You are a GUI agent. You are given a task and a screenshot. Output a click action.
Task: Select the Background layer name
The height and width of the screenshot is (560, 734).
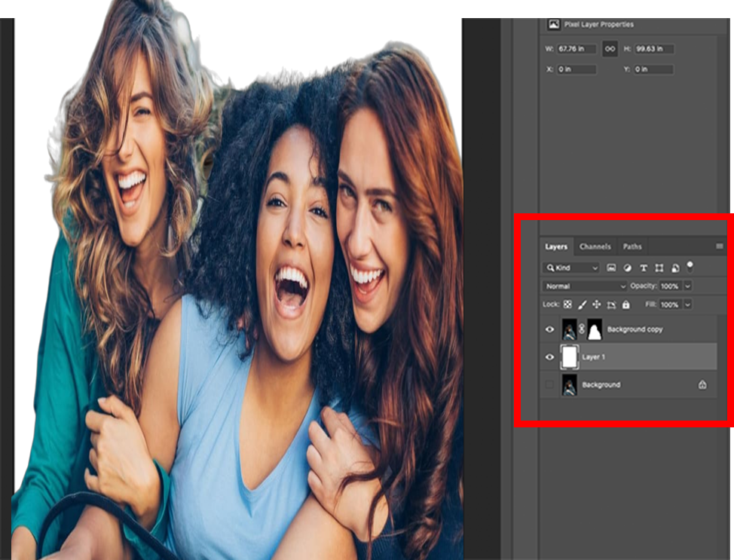[601, 384]
